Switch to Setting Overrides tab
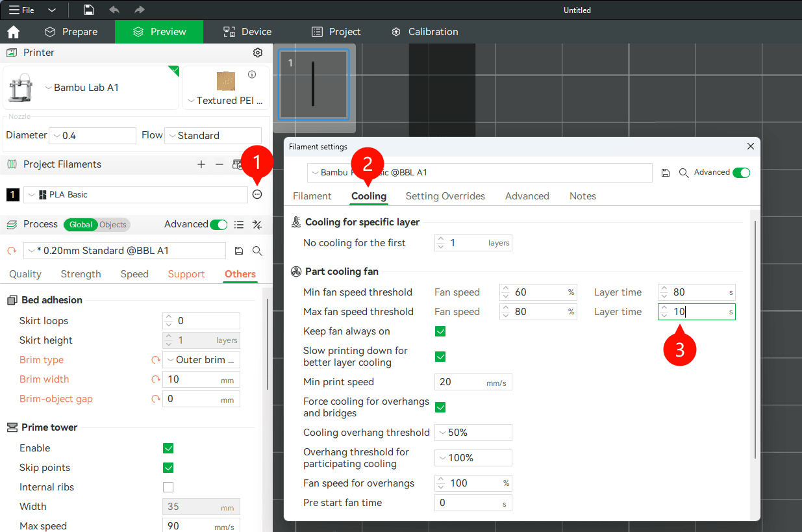 click(445, 196)
